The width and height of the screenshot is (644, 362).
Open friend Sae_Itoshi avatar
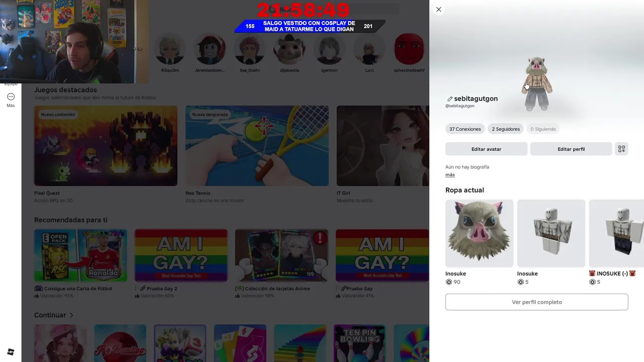250,49
